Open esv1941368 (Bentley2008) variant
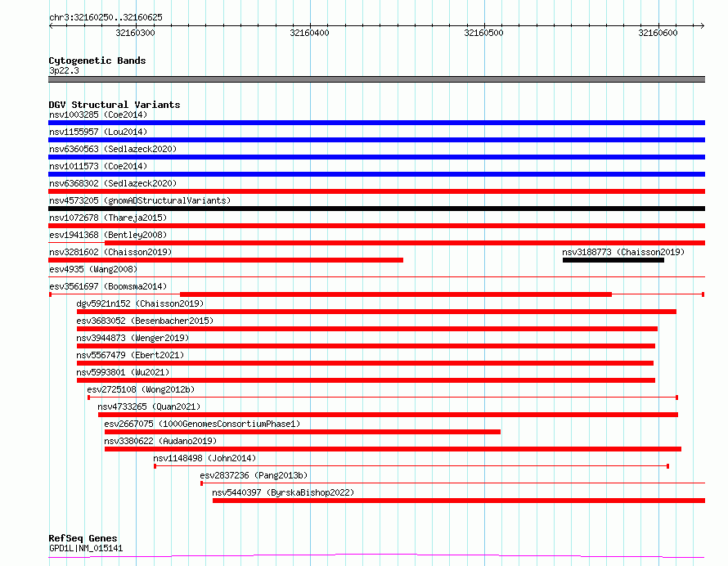The image size is (728, 566). [108, 235]
